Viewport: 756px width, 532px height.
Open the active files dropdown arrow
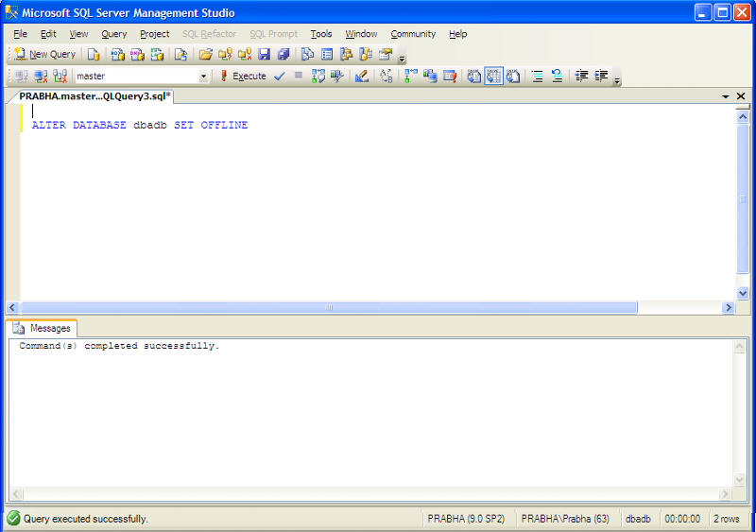click(x=725, y=96)
